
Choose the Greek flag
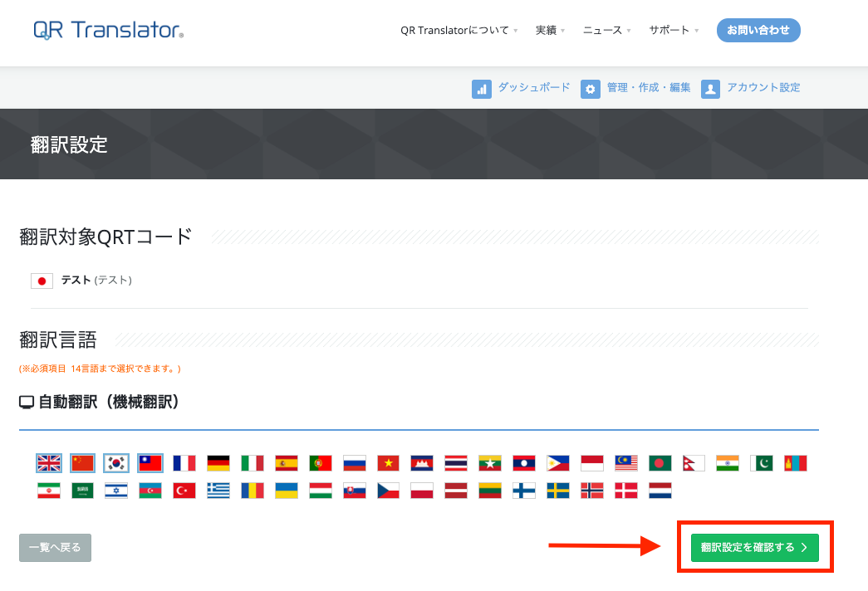coord(218,491)
